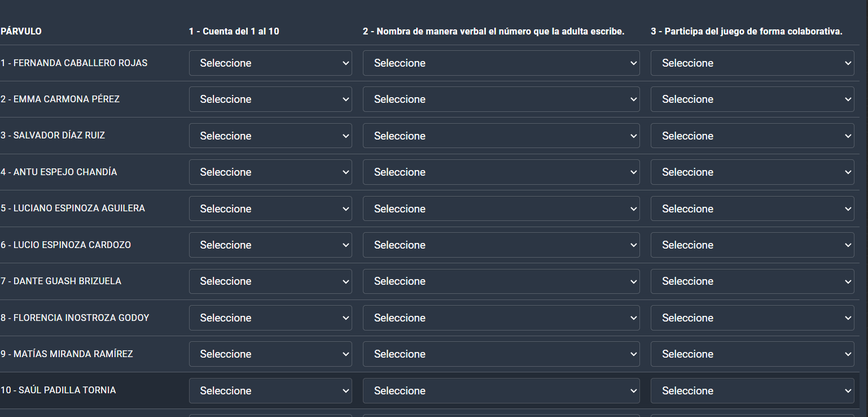Click the 'PÁRVULO' column header
Image resolution: width=868 pixels, height=417 pixels.
[21, 32]
